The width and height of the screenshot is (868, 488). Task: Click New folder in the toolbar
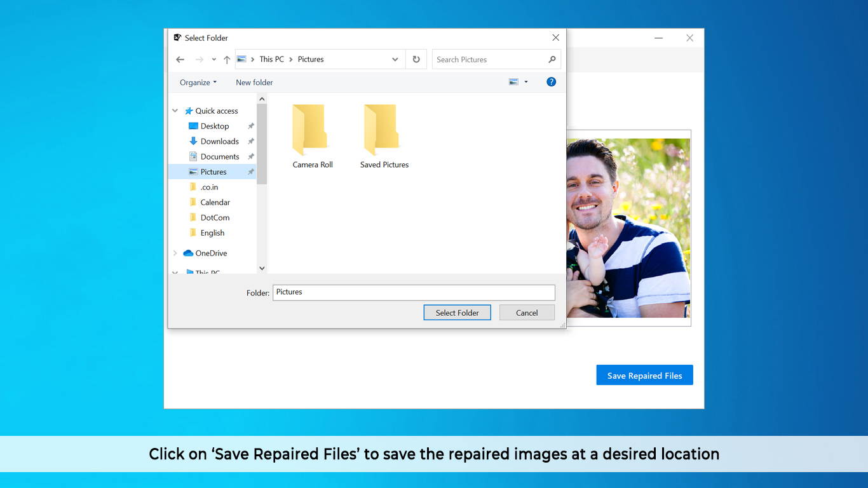[254, 83]
